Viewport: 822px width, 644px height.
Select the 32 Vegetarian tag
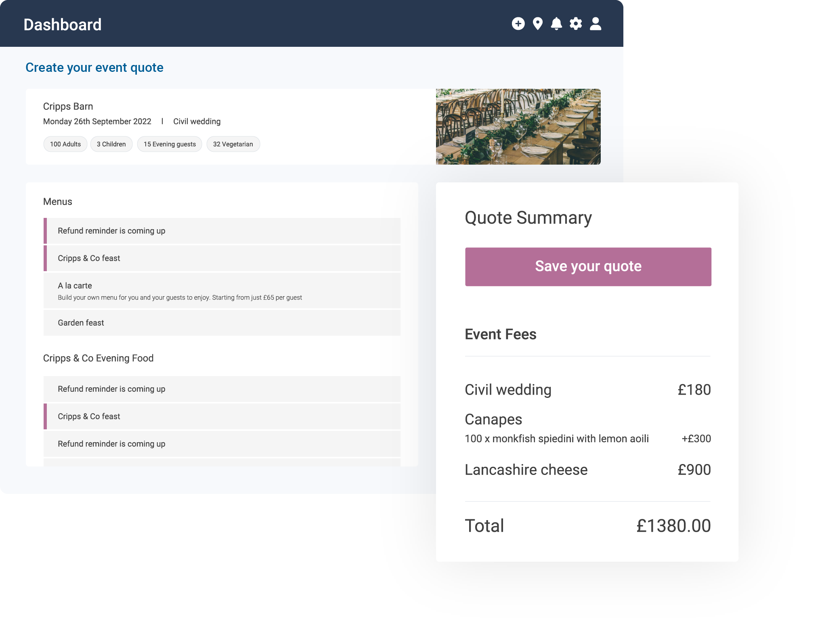tap(233, 144)
